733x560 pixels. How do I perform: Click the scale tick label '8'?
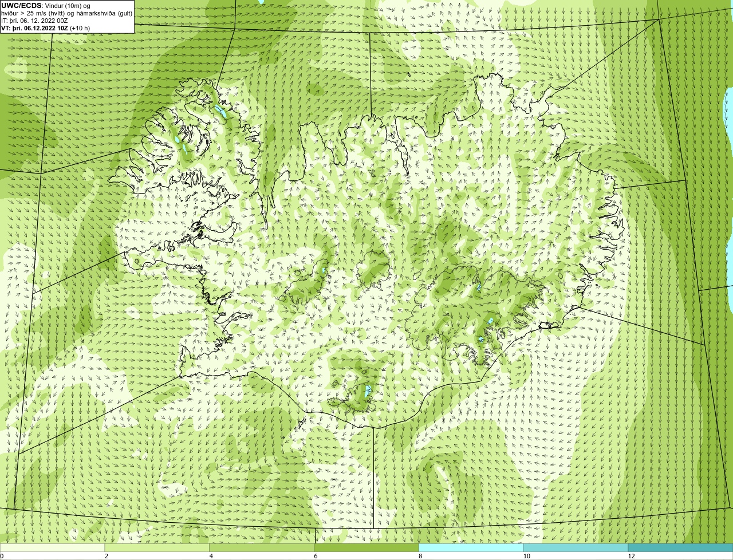pos(420,556)
